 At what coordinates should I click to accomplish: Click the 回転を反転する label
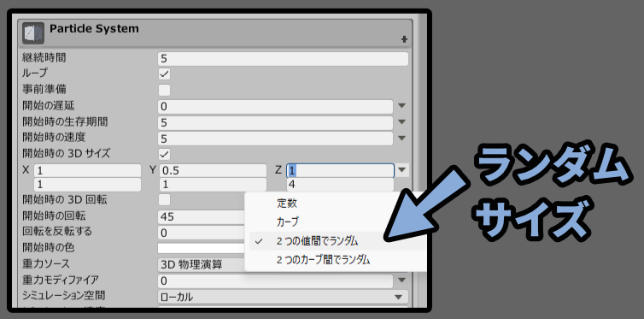click(57, 232)
